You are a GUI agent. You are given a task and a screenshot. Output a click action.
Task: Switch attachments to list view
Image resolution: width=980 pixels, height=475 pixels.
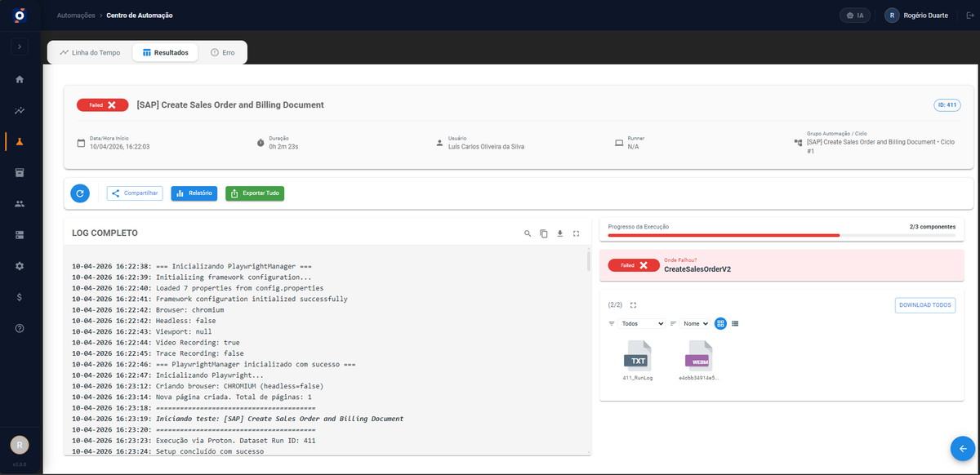pos(735,323)
